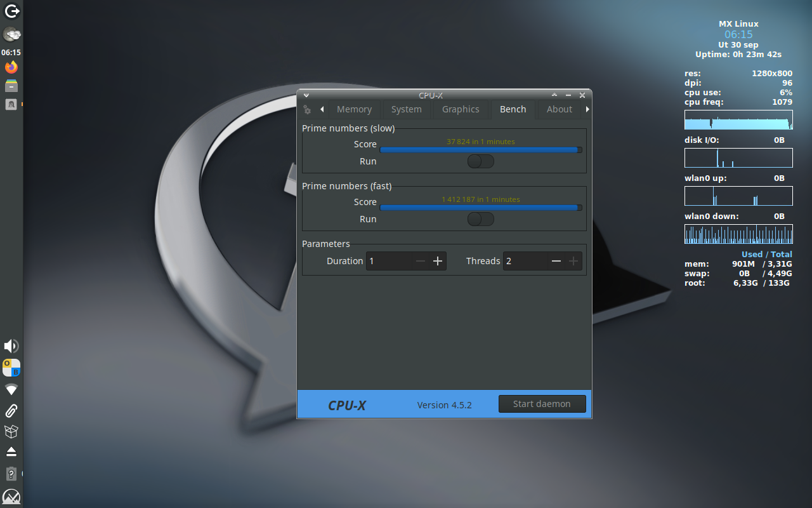Click the '1280x800' resolution value in Conky
This screenshot has height=508, width=812.
(772, 74)
